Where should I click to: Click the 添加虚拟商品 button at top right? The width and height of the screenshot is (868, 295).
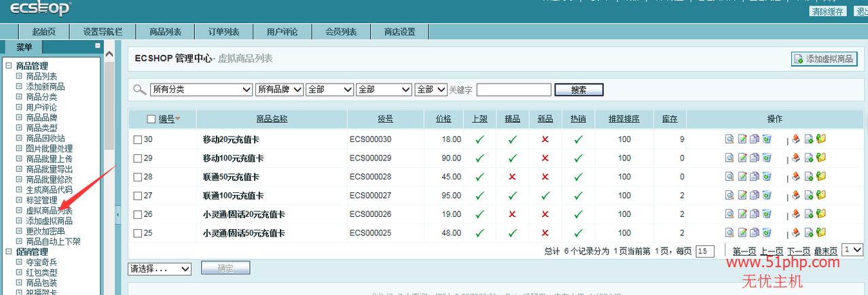pos(824,59)
